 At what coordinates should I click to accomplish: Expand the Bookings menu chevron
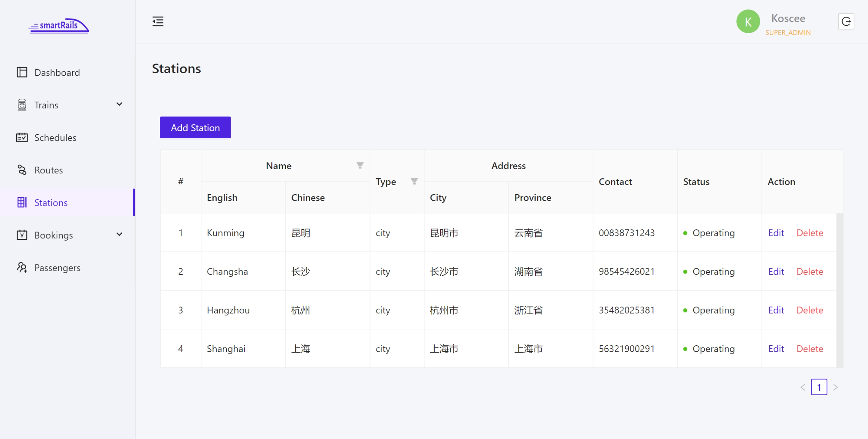pos(119,235)
